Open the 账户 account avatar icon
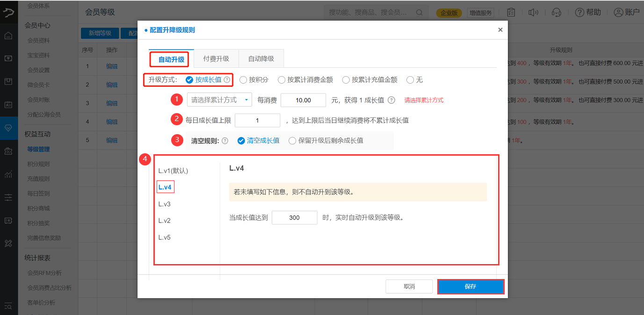 point(619,13)
